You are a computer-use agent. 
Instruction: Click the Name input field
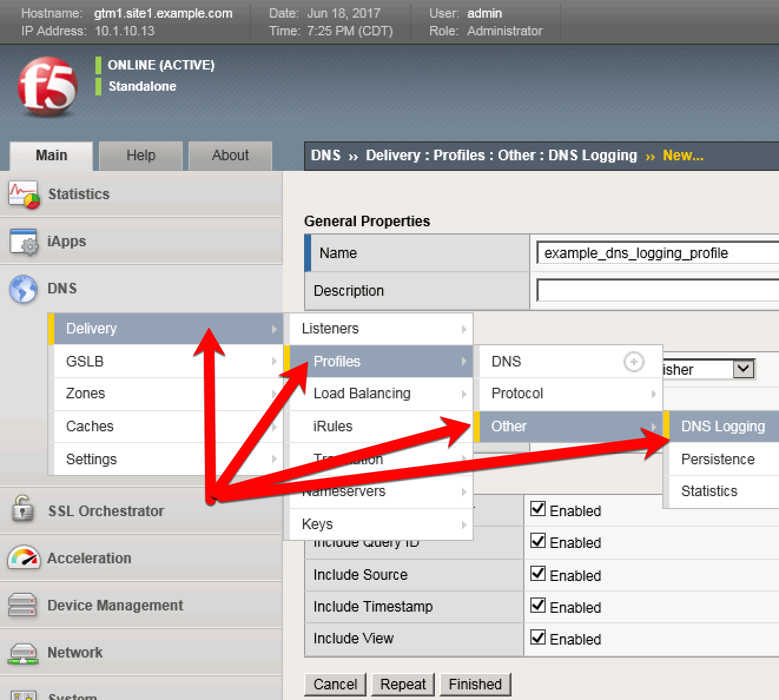(x=658, y=253)
